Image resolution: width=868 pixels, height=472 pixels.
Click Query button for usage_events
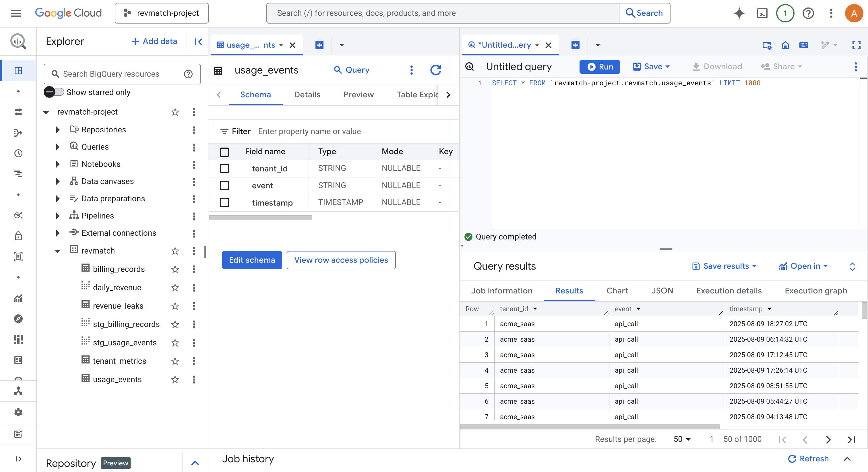[x=351, y=70]
